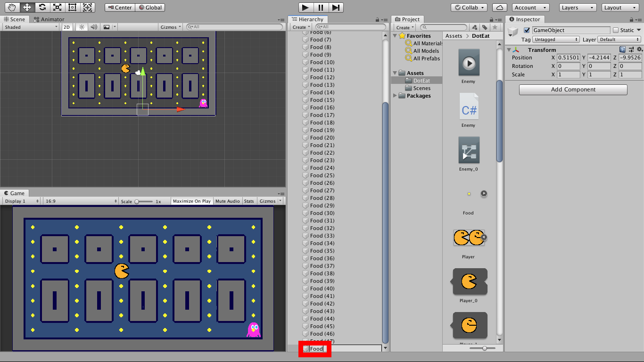This screenshot has width=644, height=362.
Task: Click Search by Label icon in Project
Action: [x=485, y=27]
